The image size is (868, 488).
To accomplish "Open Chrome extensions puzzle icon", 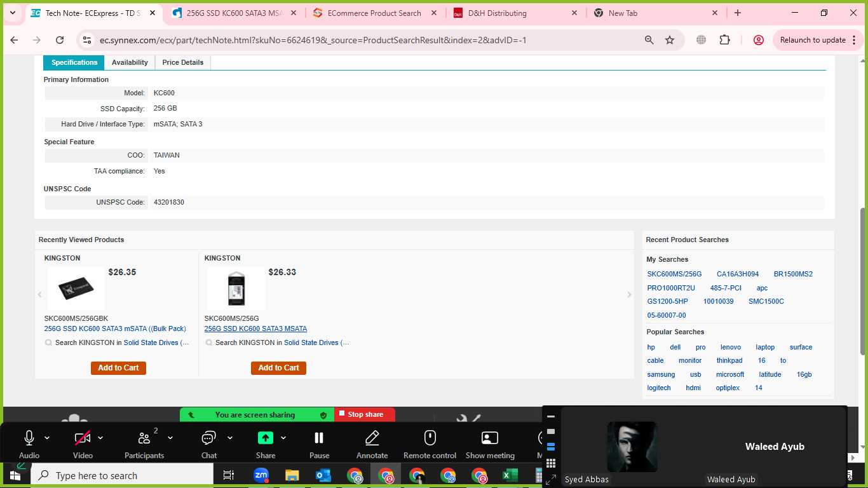I will point(725,40).
